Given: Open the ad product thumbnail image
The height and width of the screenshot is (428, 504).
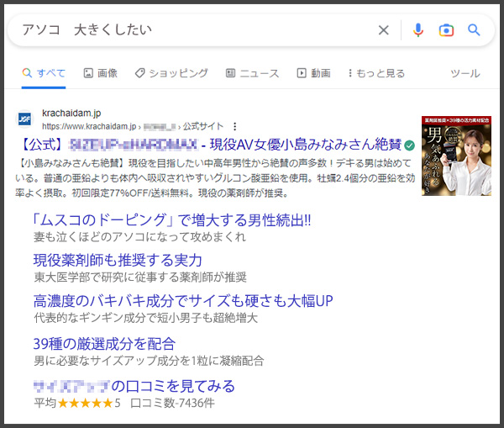Looking at the screenshot, I should (456, 156).
